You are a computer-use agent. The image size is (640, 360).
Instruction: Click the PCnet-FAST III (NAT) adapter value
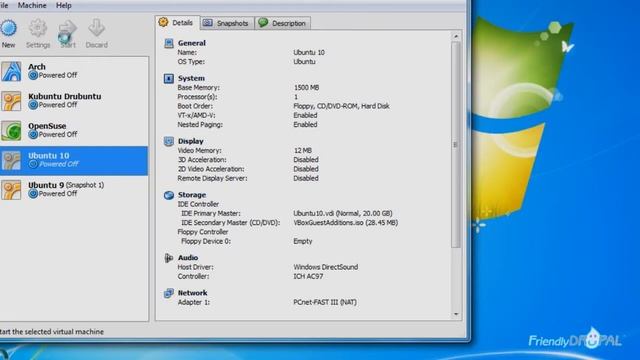(325, 302)
